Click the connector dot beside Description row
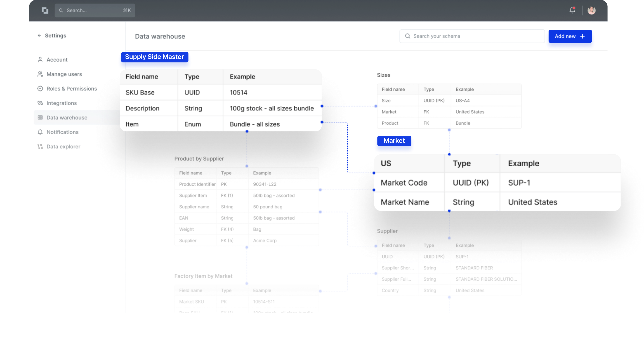This screenshot has width=644, height=344. pos(322,106)
